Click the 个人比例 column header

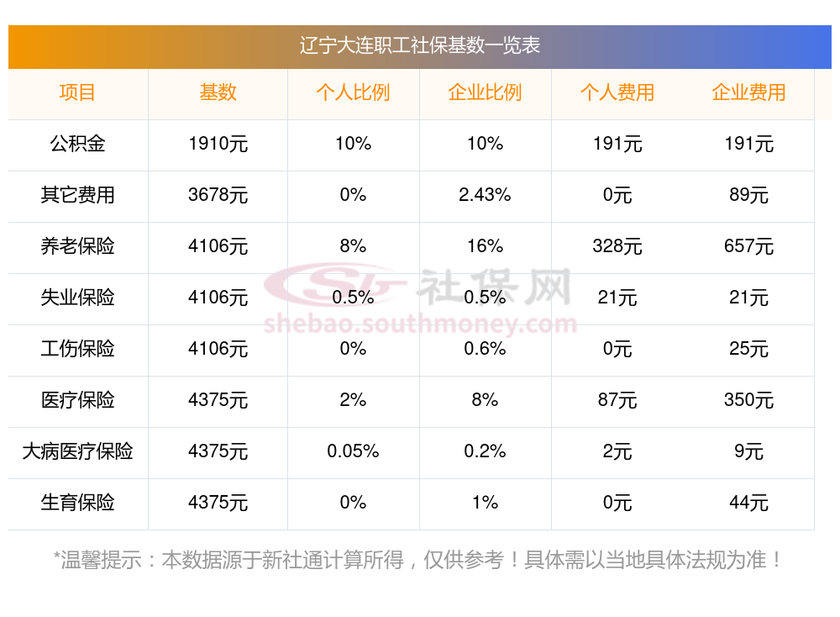coord(353,92)
